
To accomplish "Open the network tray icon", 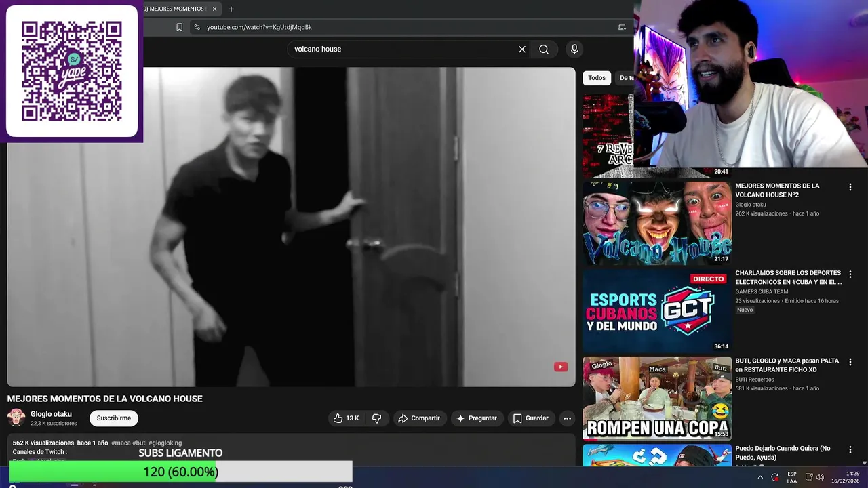I will [x=809, y=477].
